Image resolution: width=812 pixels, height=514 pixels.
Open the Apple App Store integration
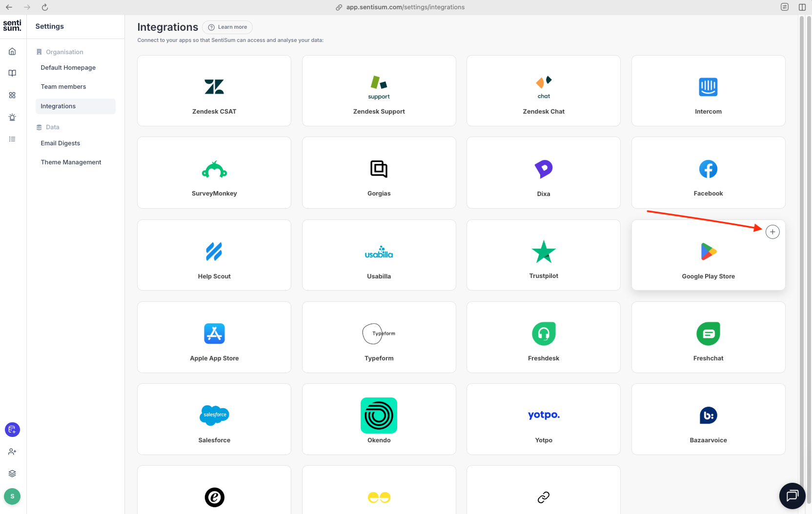coord(214,337)
